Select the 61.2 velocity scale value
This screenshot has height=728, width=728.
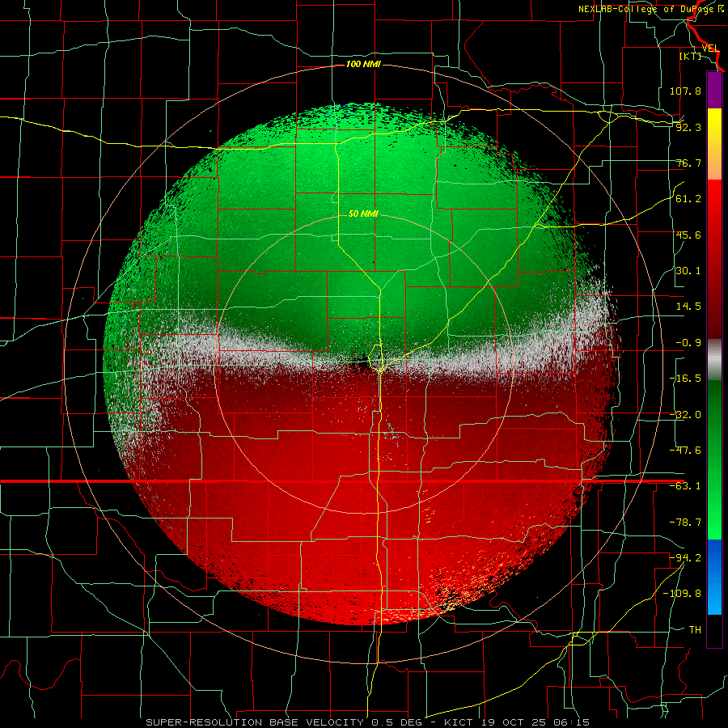pos(688,199)
